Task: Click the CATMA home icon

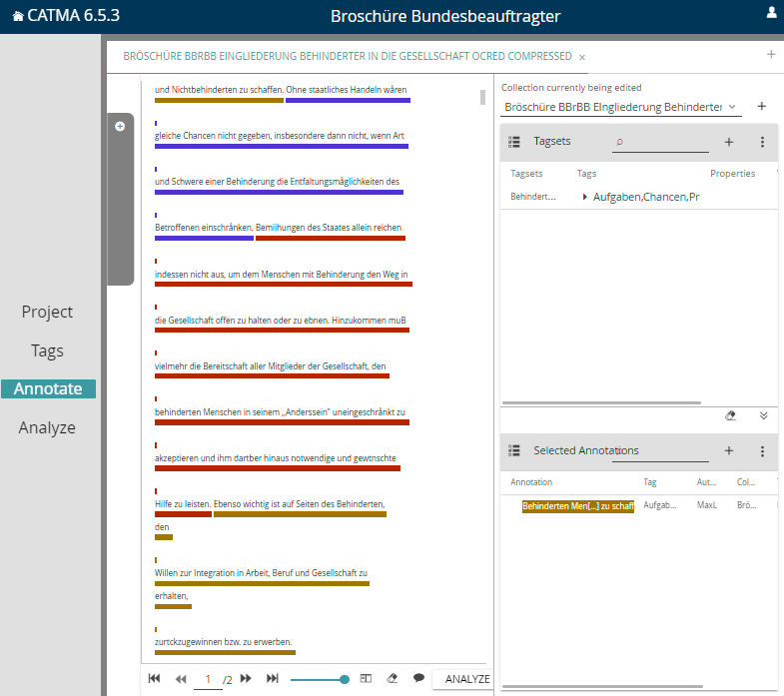Action: (18, 17)
